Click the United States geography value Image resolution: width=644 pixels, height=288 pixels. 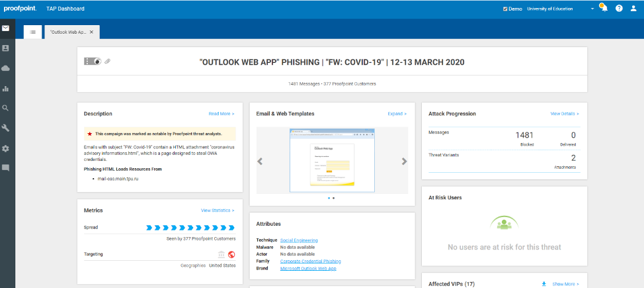click(222, 265)
